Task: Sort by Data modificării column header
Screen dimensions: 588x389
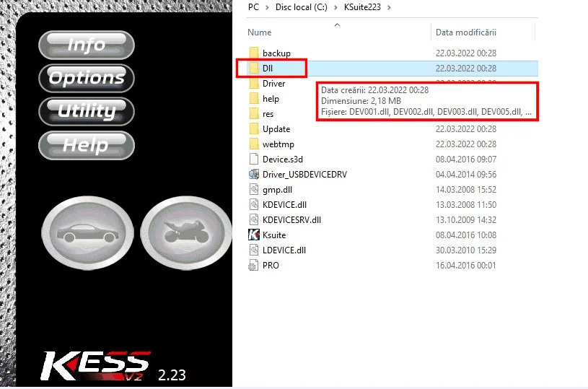Action: (466, 32)
